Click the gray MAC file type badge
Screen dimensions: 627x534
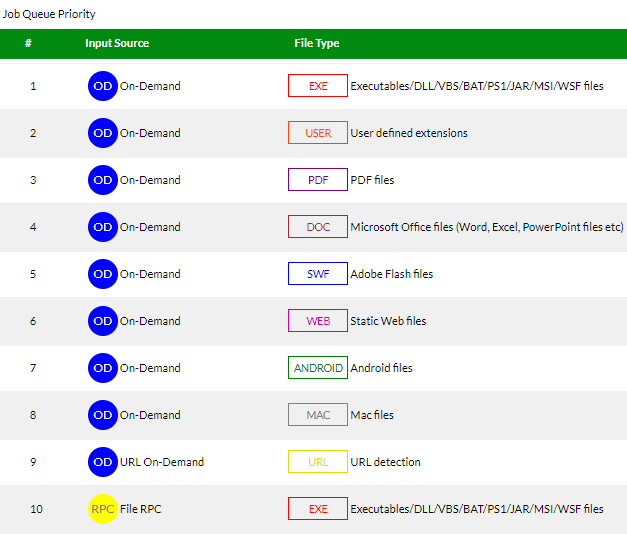[x=318, y=414]
